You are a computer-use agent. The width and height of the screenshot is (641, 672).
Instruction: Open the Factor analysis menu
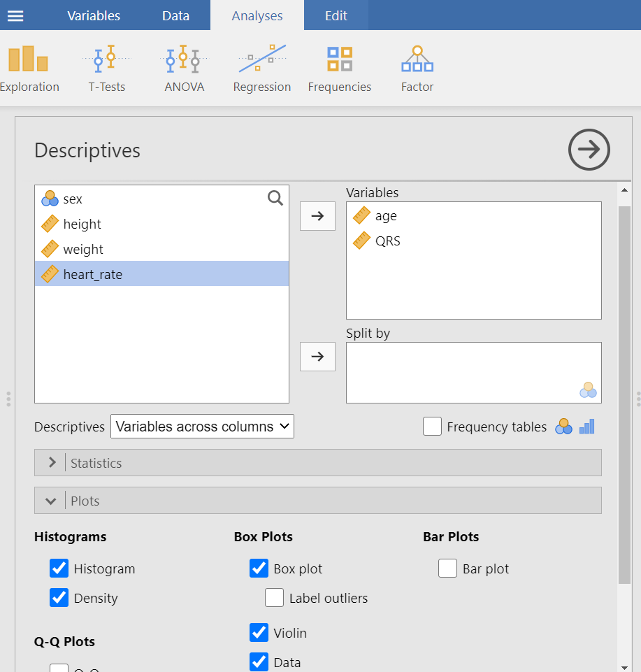tap(417, 69)
